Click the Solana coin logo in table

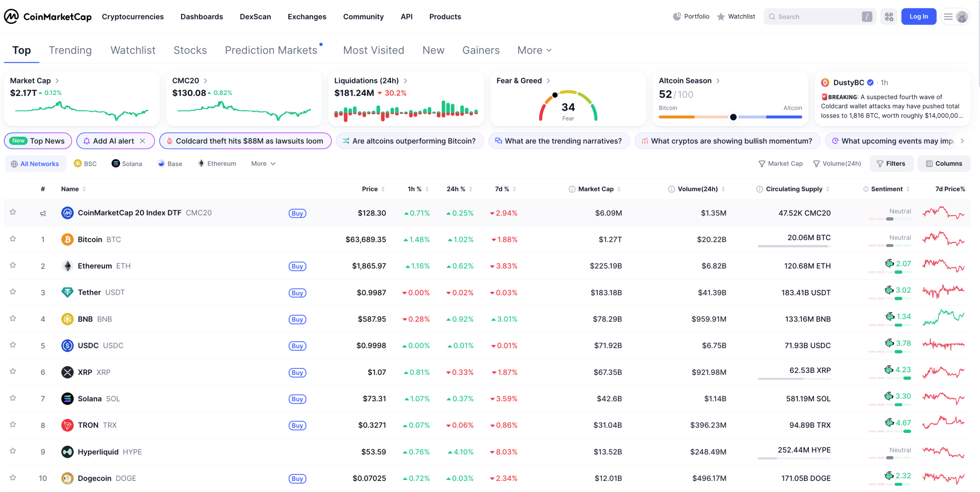[67, 399]
